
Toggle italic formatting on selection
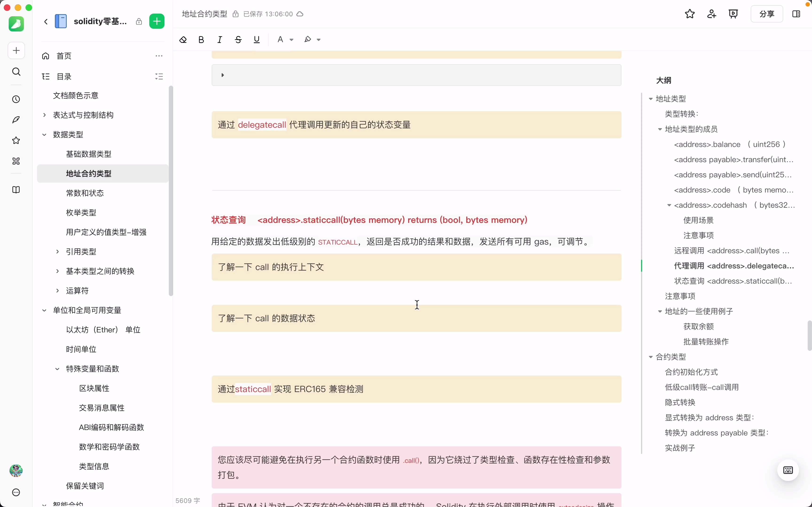219,39
